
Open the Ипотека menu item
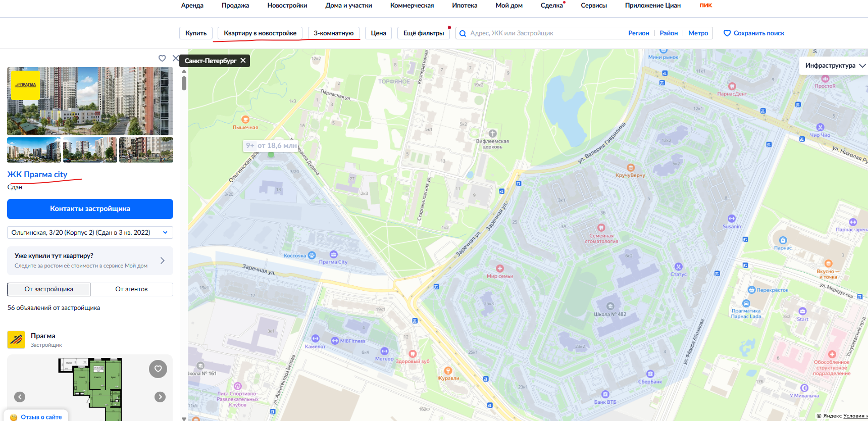pyautogui.click(x=465, y=6)
